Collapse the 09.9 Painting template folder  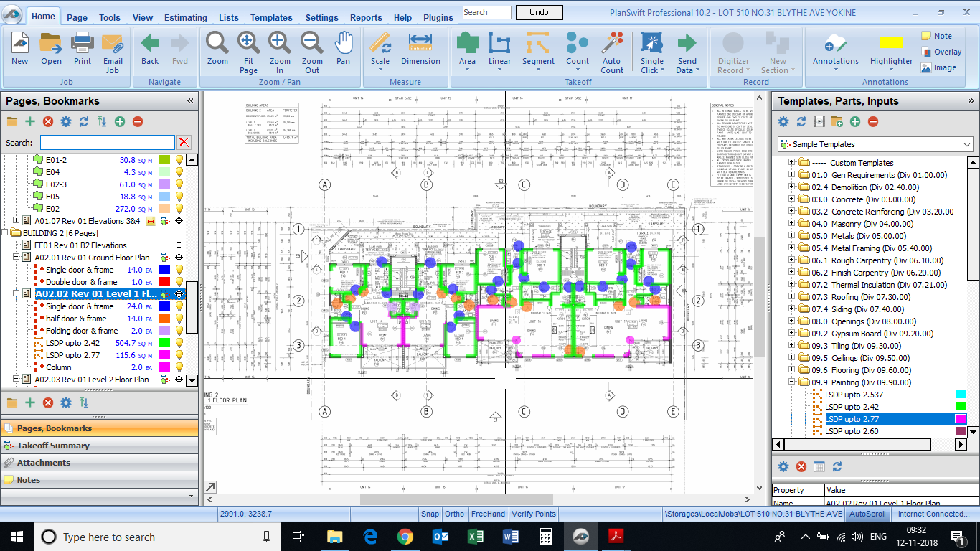(791, 382)
